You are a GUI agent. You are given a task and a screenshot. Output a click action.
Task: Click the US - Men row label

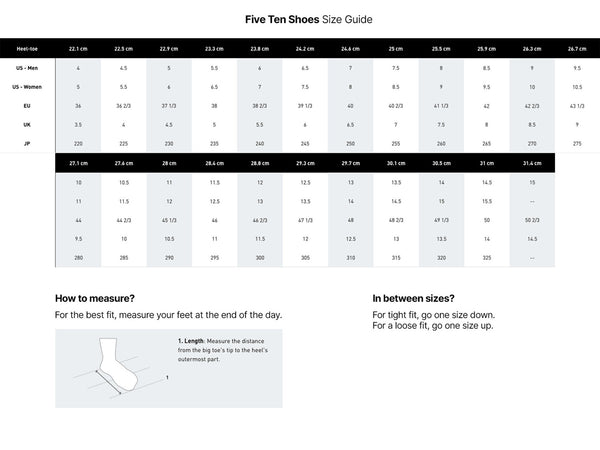(x=28, y=67)
